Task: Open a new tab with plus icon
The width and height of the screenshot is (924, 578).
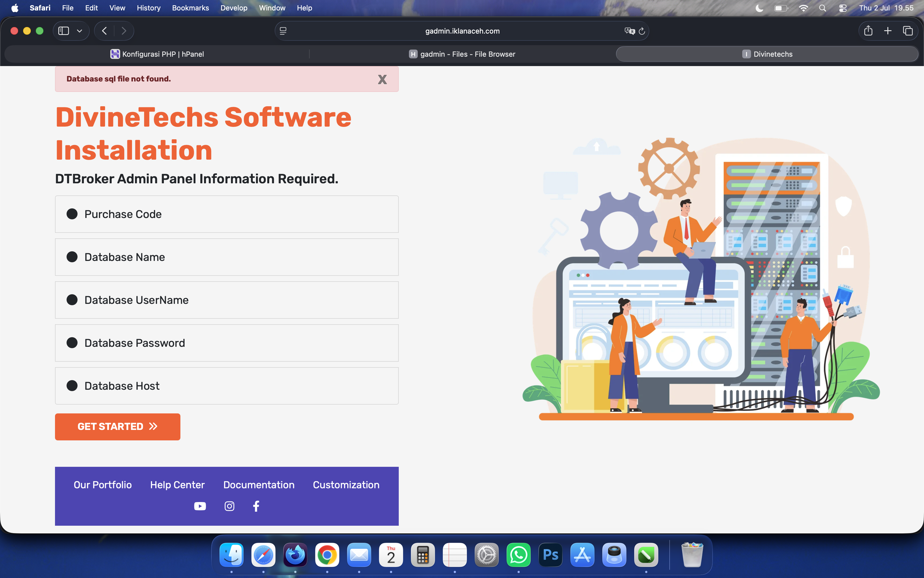Action: [x=888, y=31]
